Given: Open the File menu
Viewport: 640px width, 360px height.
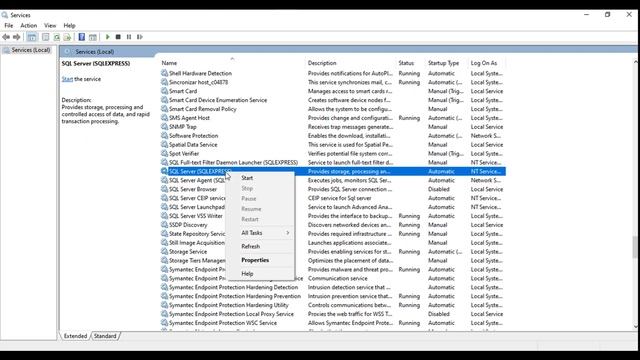Looking at the screenshot, I should coord(9,25).
